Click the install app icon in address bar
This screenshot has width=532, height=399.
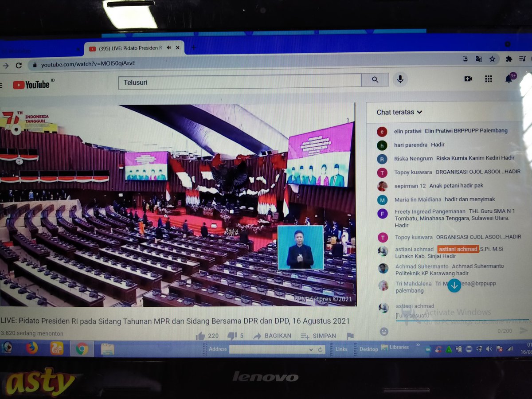point(465,59)
